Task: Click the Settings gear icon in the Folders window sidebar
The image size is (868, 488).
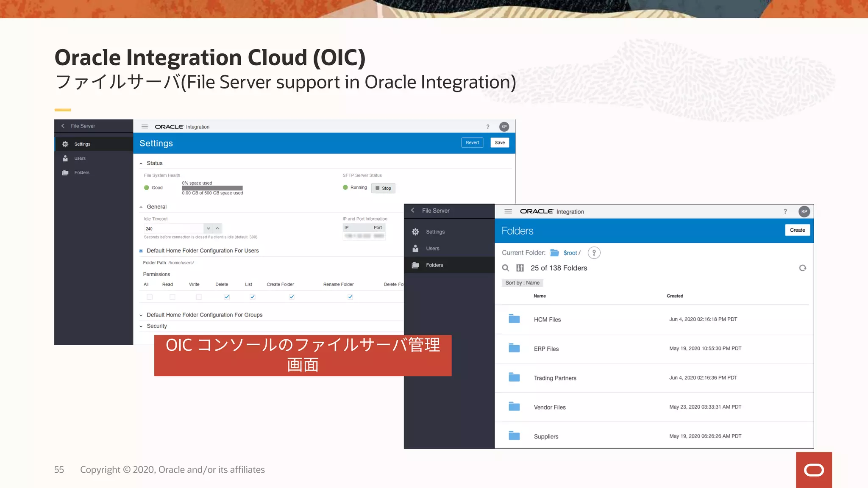Action: tap(415, 232)
